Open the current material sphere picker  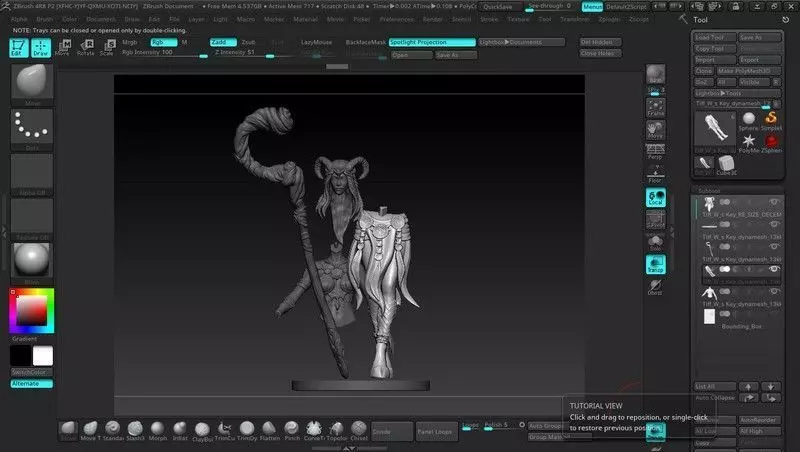pyautogui.click(x=32, y=260)
